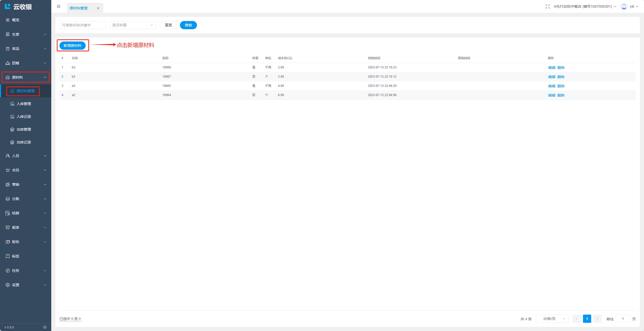Open 概览 overview in sidebar
644x331 pixels.
coord(15,20)
